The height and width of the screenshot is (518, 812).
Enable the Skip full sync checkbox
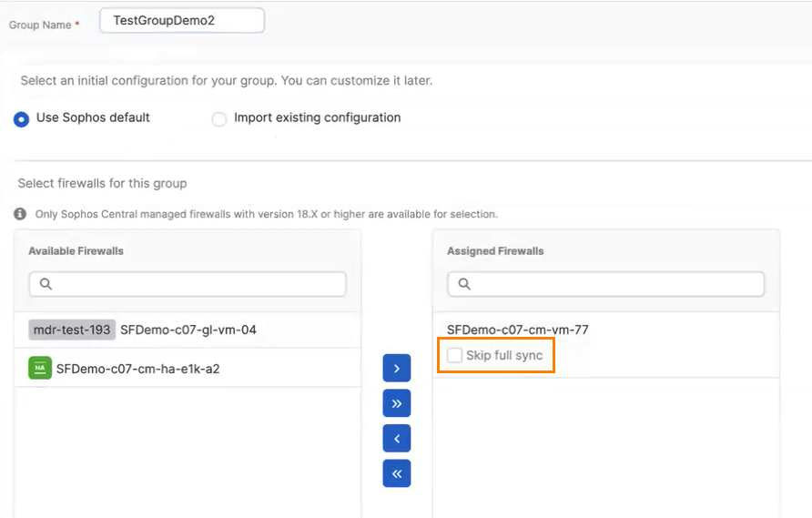tap(454, 355)
